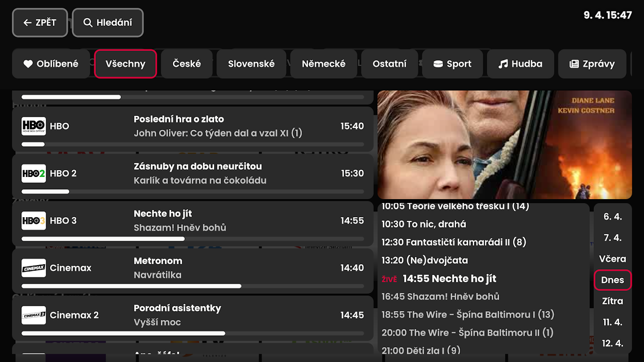
Task: Select the České category tab
Action: pyautogui.click(x=187, y=64)
